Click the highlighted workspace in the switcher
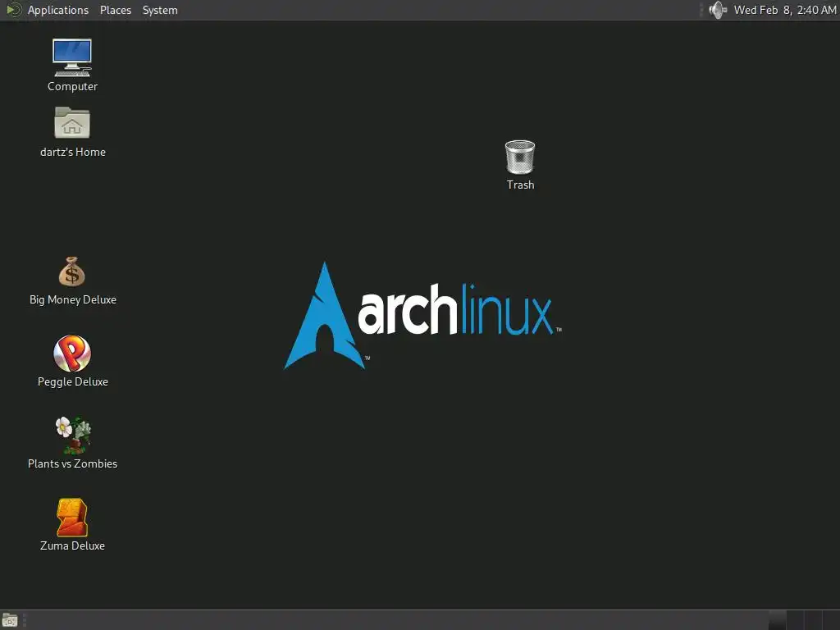 778,620
